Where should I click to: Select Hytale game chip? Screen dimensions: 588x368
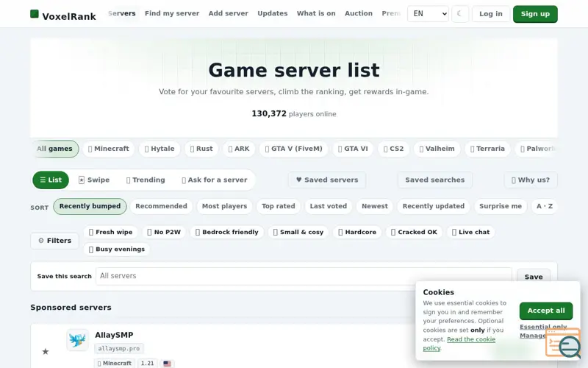pos(159,149)
